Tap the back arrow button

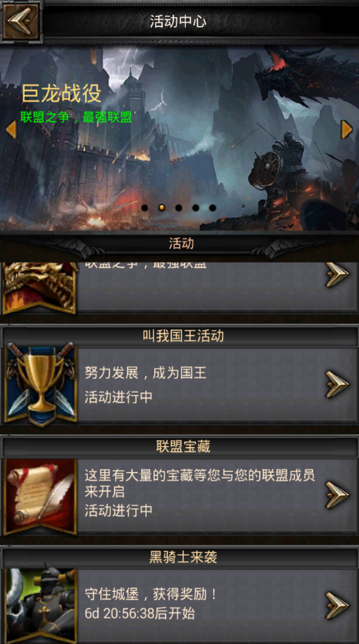pos(21,21)
